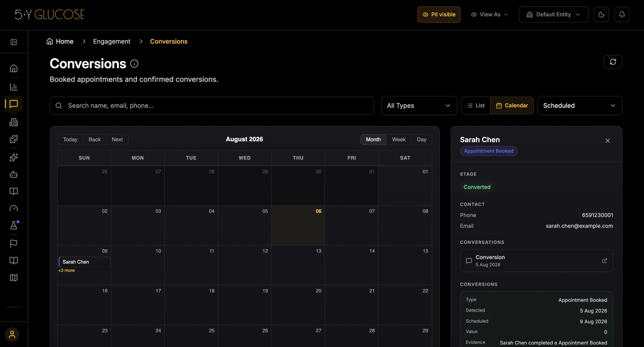Click Scheduled value 9 Aug 2026
Viewport: 644px width, 347px height.
[x=593, y=322]
